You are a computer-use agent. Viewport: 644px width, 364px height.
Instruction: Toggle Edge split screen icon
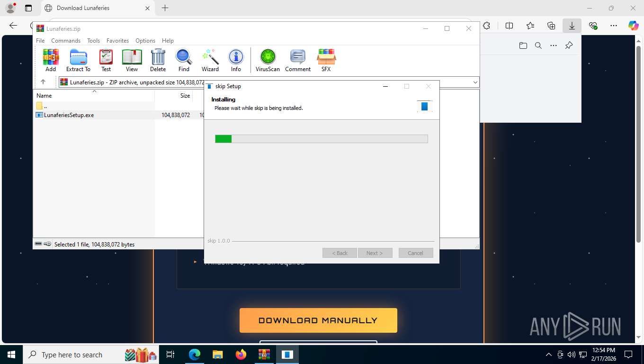pyautogui.click(x=509, y=26)
